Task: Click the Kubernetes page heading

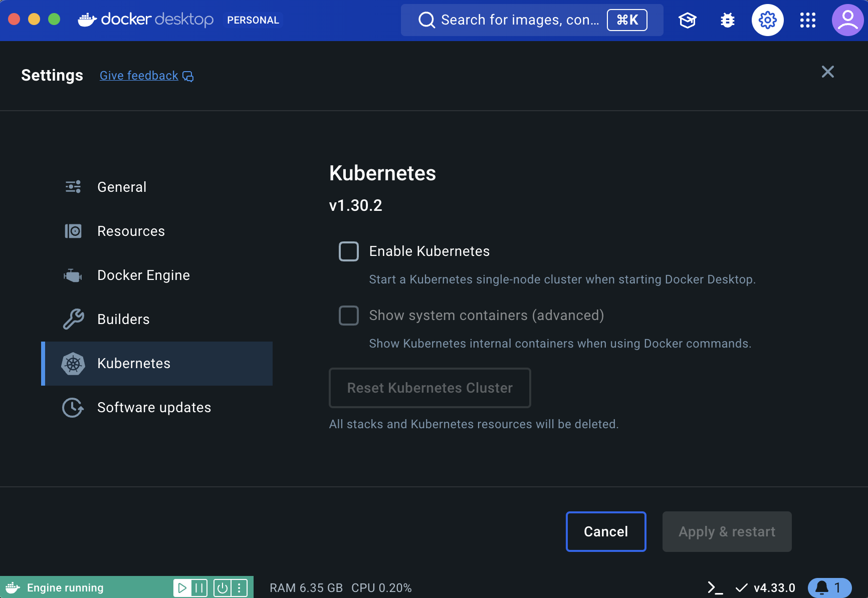Action: (382, 173)
